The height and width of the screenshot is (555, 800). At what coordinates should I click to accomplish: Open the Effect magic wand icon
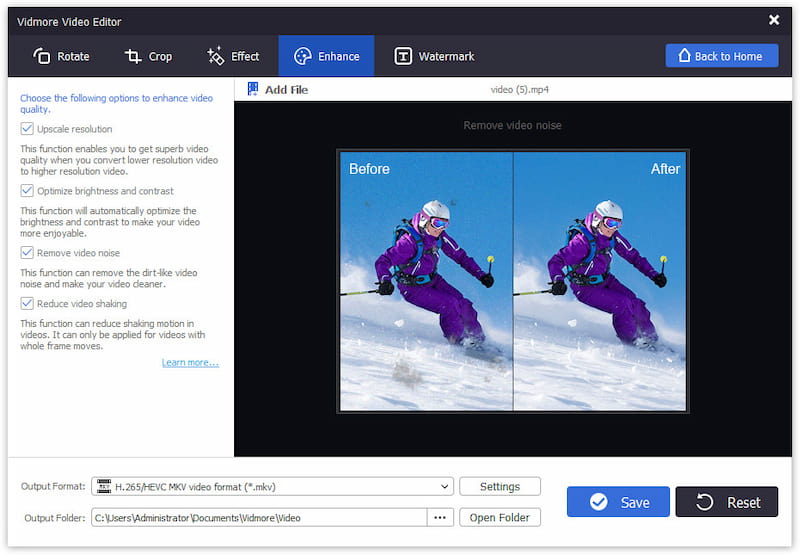pyautogui.click(x=215, y=57)
